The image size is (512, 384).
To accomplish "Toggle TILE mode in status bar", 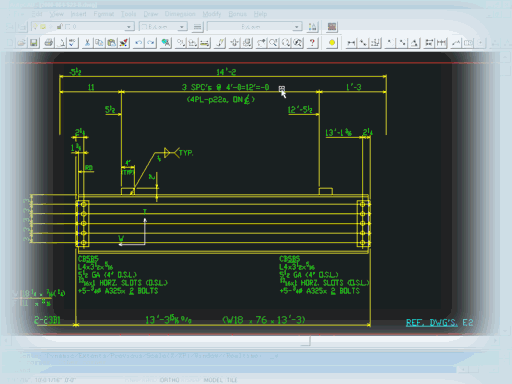I will tap(232, 380).
